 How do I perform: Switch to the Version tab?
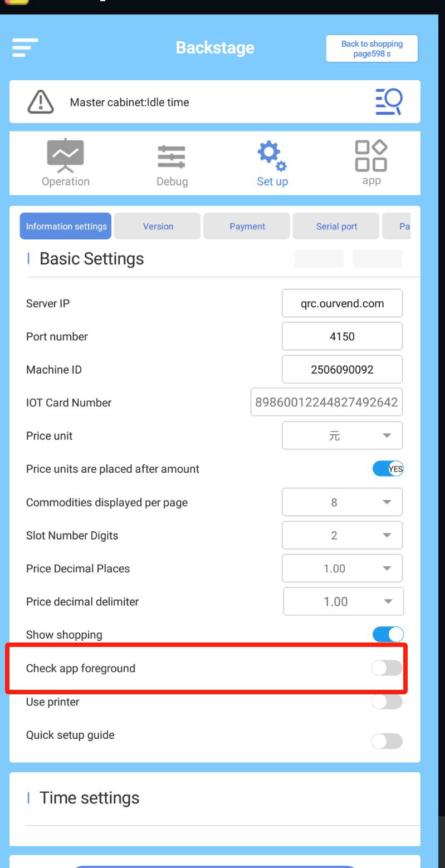158,227
